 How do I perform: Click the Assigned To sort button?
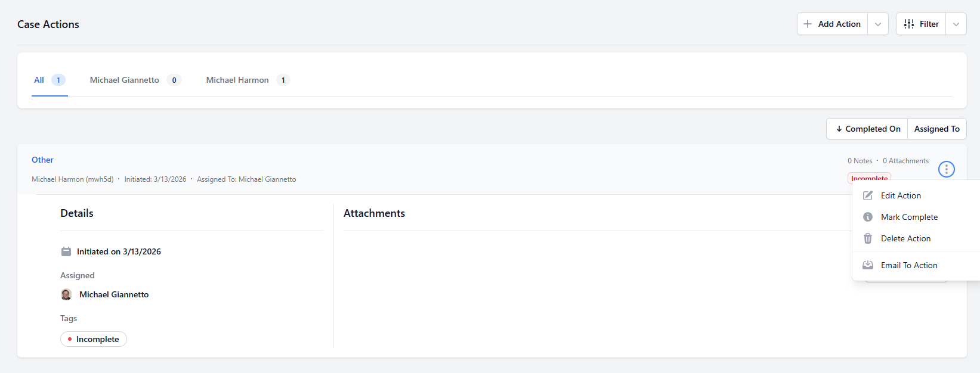[x=936, y=129]
